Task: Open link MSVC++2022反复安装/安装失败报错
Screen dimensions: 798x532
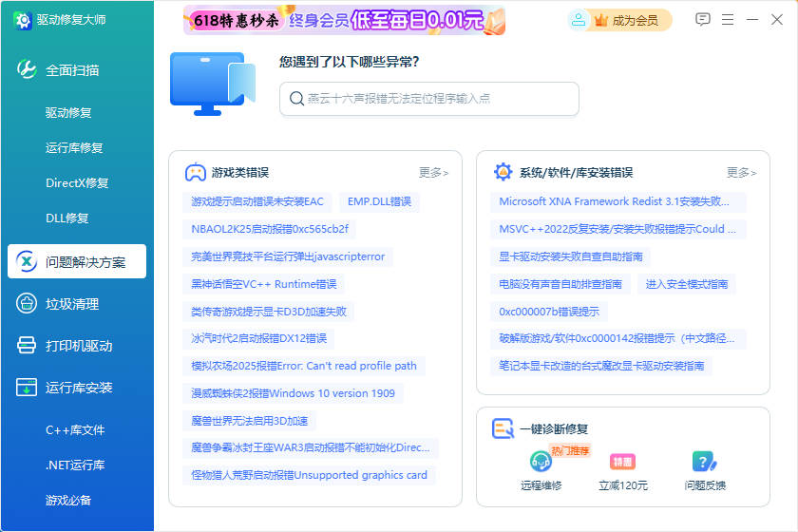Action: [618, 229]
